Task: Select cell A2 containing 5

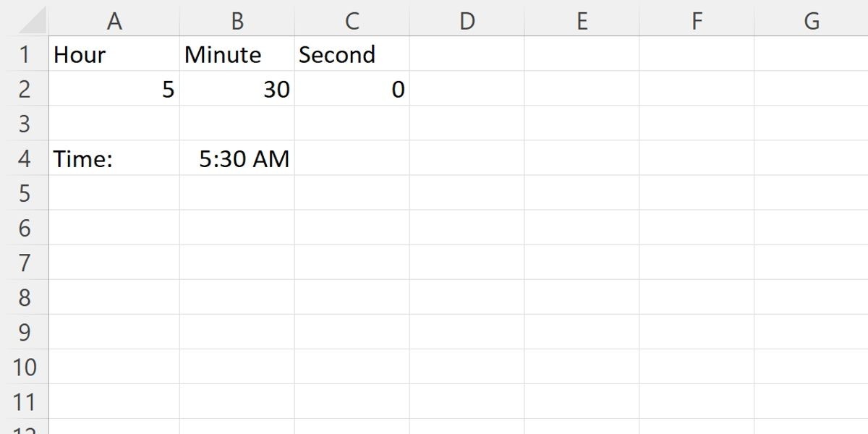Action: pyautogui.click(x=114, y=89)
